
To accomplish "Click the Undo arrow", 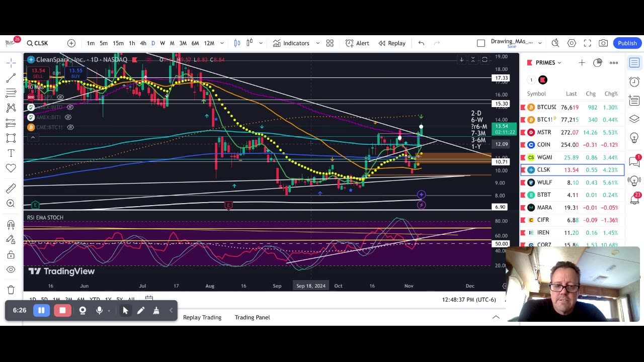I will pos(421,43).
